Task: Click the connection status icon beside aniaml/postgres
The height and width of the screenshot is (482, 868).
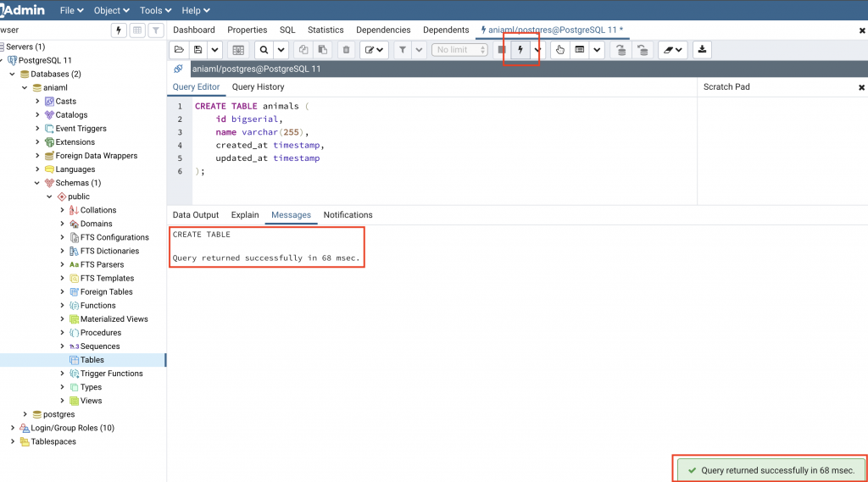Action: coord(178,69)
